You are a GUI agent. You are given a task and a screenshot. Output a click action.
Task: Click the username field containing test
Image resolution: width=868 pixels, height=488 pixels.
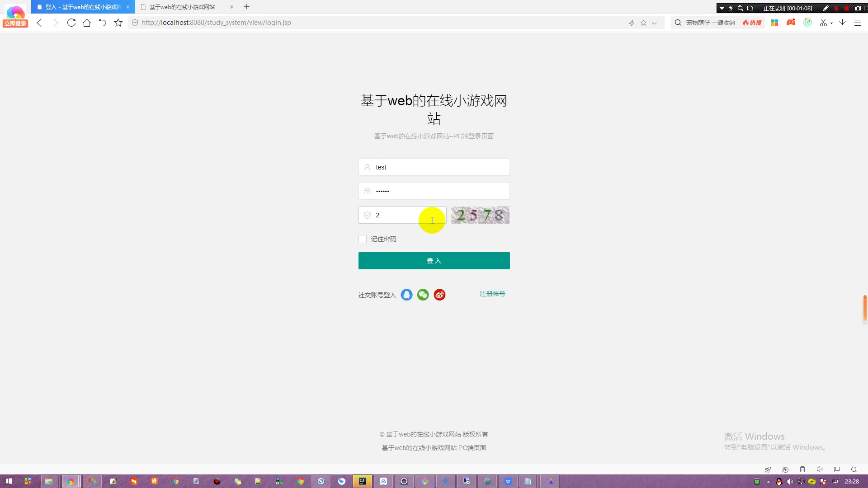click(434, 167)
